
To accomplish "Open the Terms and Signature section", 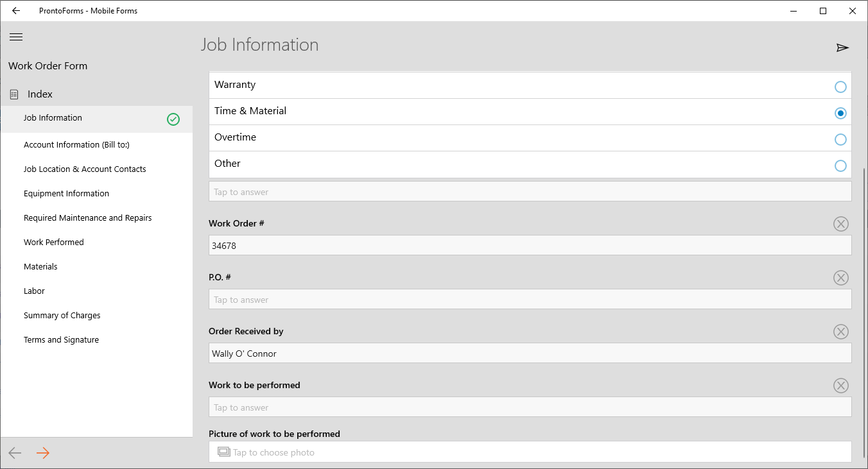I will (x=61, y=339).
